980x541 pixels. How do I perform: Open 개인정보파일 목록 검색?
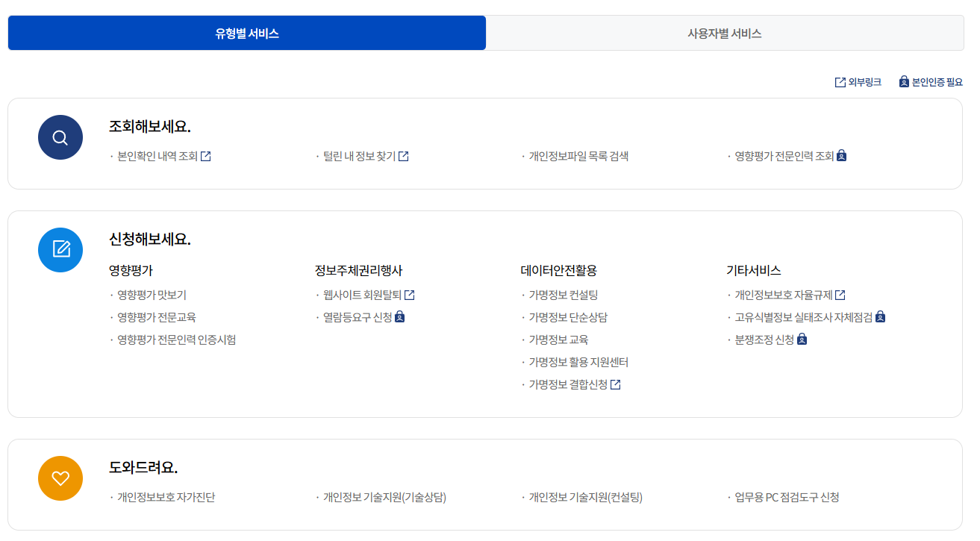pyautogui.click(x=579, y=156)
